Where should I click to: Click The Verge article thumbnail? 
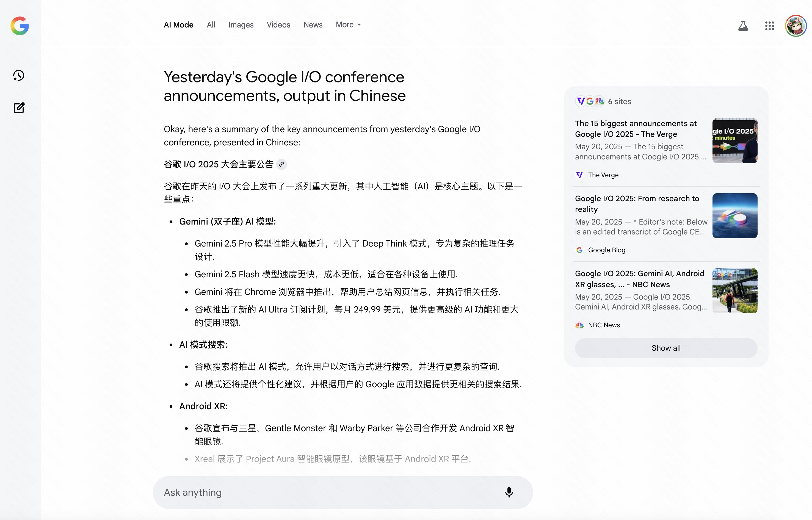(735, 141)
